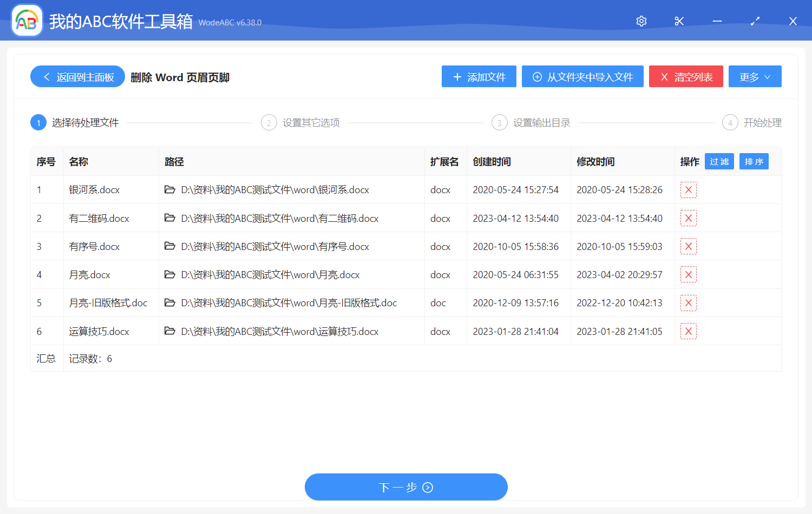Clear the file list with 清空列表

(686, 76)
